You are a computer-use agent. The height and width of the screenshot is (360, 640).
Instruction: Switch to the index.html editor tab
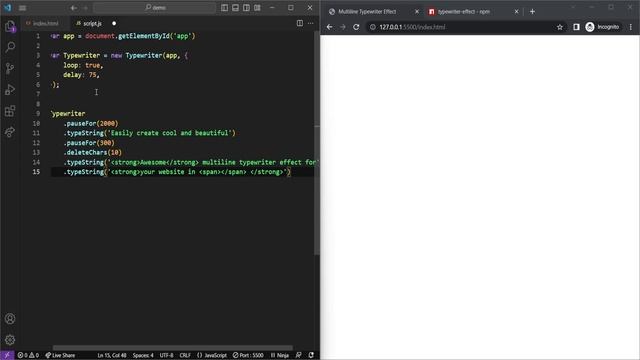point(42,23)
